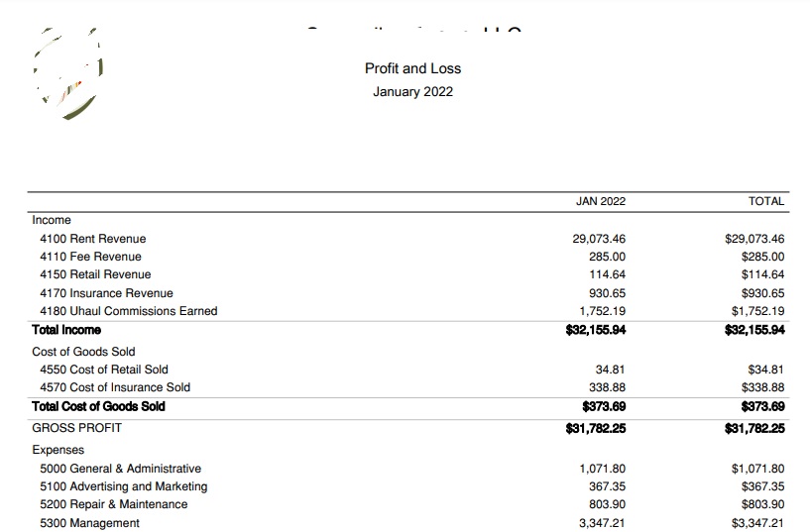Image resolution: width=810 pixels, height=532 pixels.
Task: Select the JAN 2022 column header
Action: pos(600,201)
